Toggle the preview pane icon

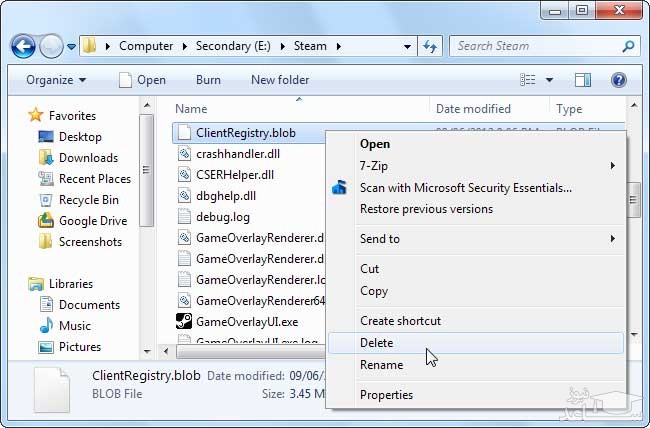click(x=583, y=80)
